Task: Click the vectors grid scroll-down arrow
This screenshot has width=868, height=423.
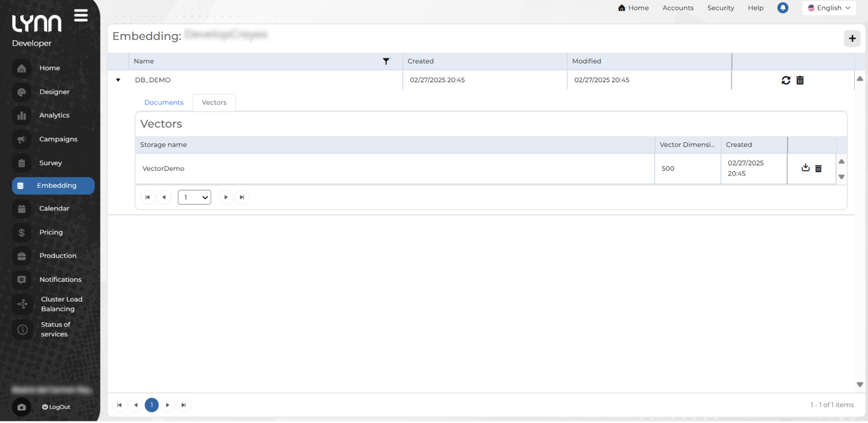Action: 842,177
